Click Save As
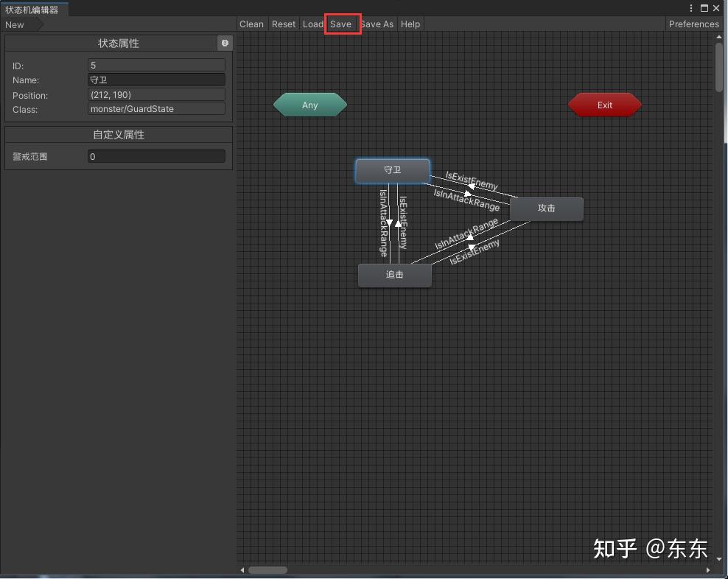Image resolution: width=728 pixels, height=579 pixels. (377, 24)
